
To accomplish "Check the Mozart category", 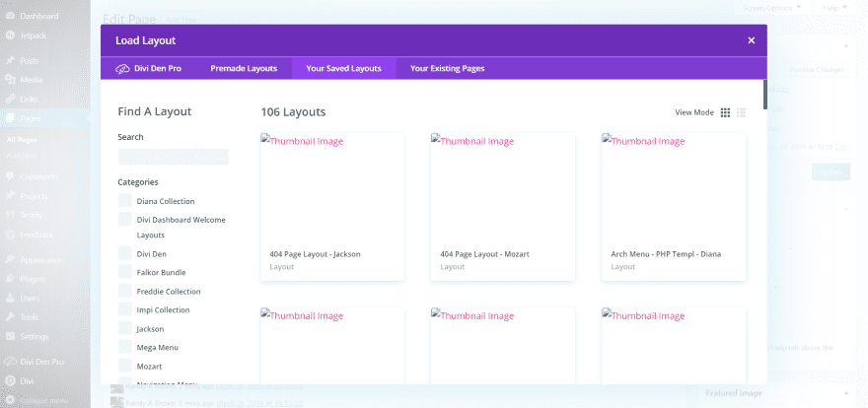I will 125,366.
